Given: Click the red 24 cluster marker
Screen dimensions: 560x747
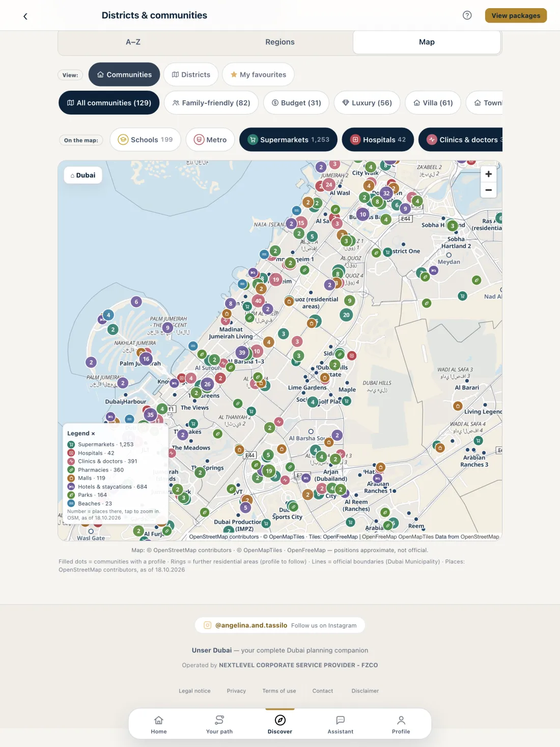Looking at the screenshot, I should point(329,185).
